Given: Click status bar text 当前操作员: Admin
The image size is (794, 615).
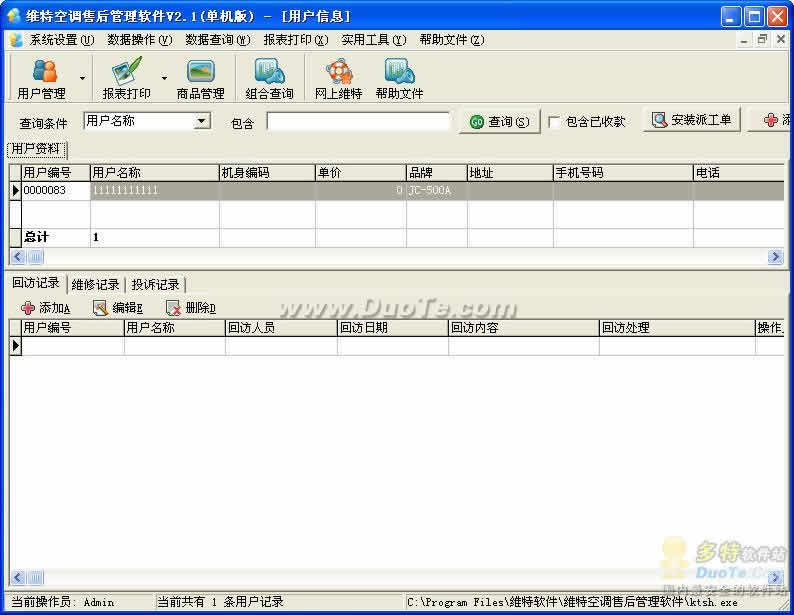Looking at the screenshot, I should coord(63,602).
